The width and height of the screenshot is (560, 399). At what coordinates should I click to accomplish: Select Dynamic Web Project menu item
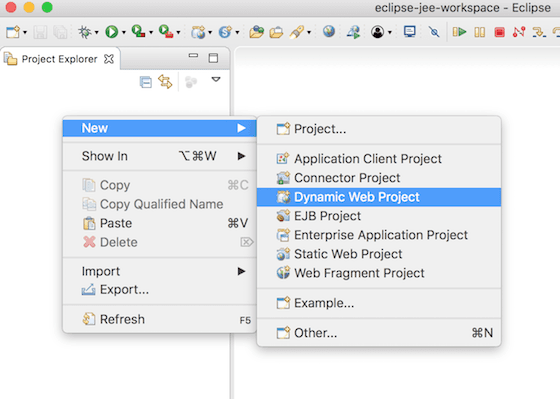pyautogui.click(x=379, y=197)
